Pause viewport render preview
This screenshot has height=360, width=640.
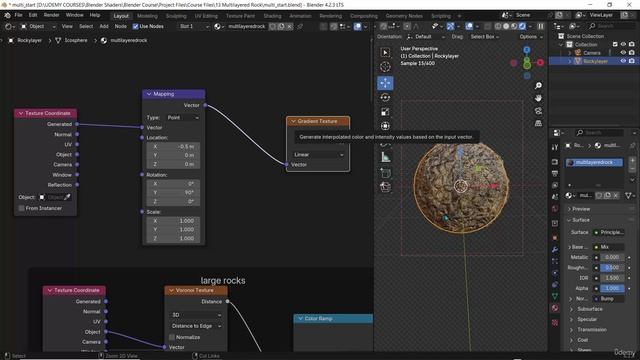click(540, 27)
